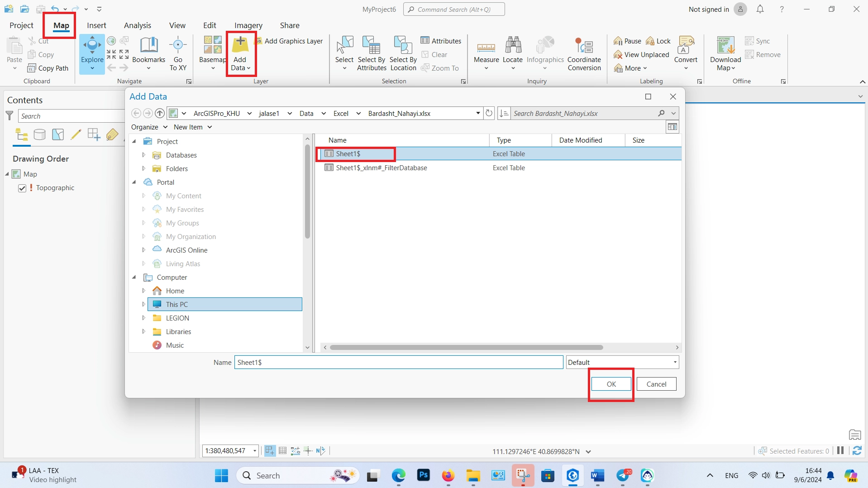Open Select By Attributes

pos(372,53)
